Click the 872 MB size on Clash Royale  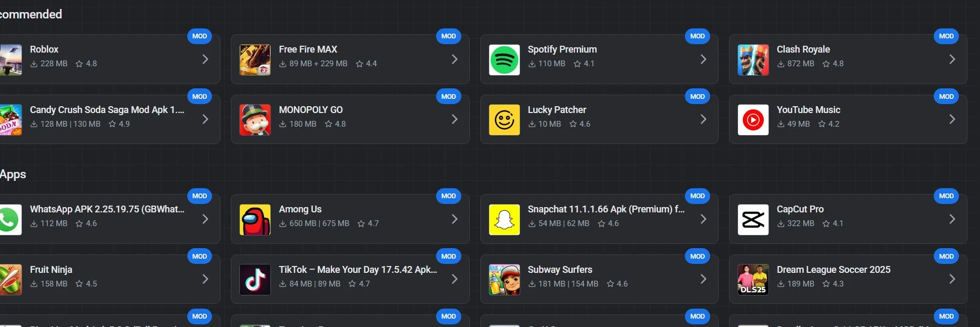pos(801,64)
